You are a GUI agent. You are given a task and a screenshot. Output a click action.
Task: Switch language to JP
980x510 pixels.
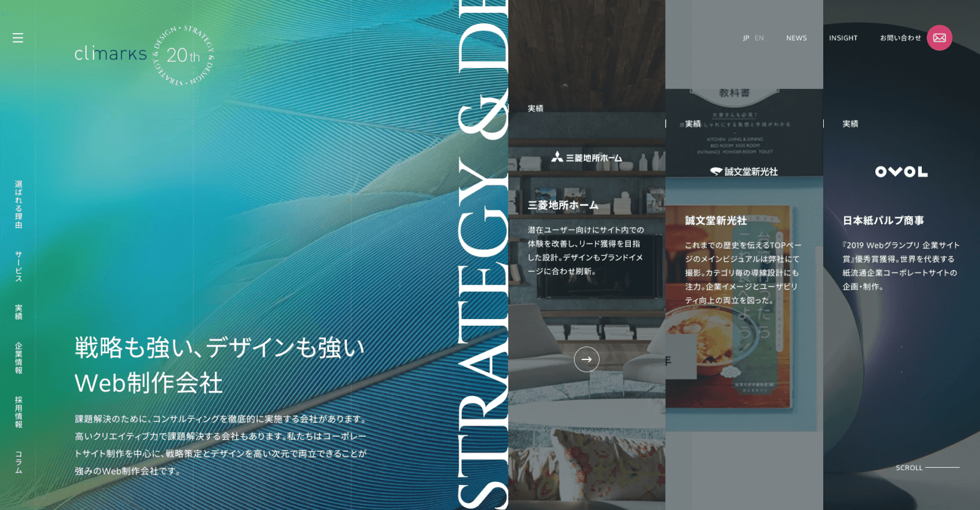pyautogui.click(x=746, y=38)
